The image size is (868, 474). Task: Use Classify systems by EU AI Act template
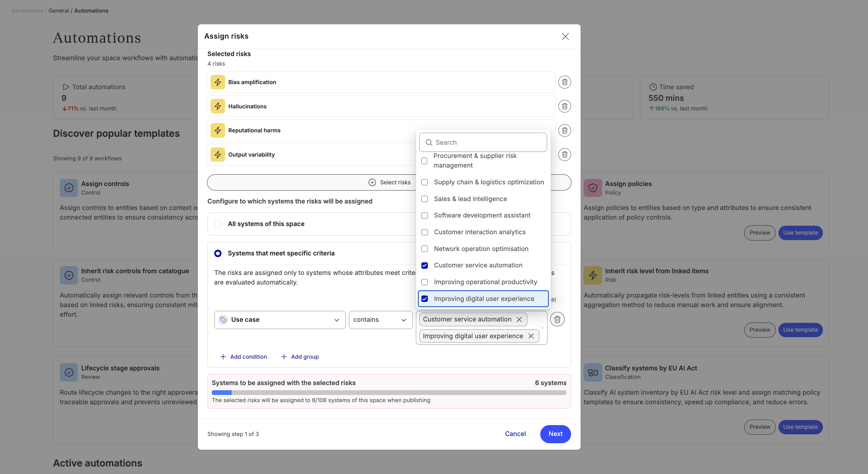tap(800, 427)
